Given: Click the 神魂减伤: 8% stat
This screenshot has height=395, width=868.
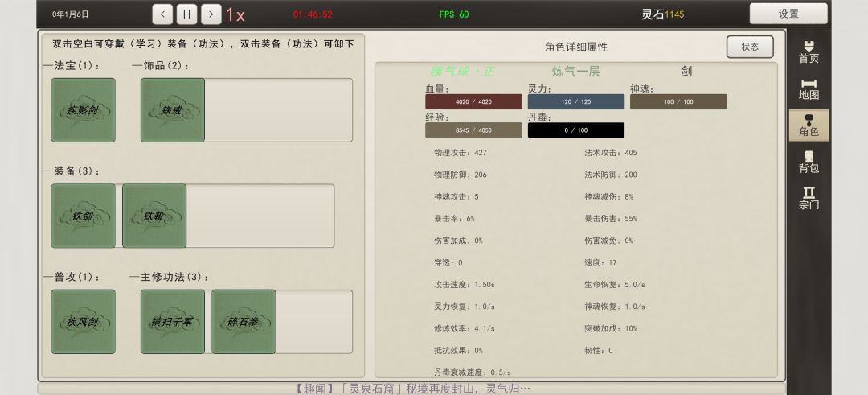Looking at the screenshot, I should 609,196.
